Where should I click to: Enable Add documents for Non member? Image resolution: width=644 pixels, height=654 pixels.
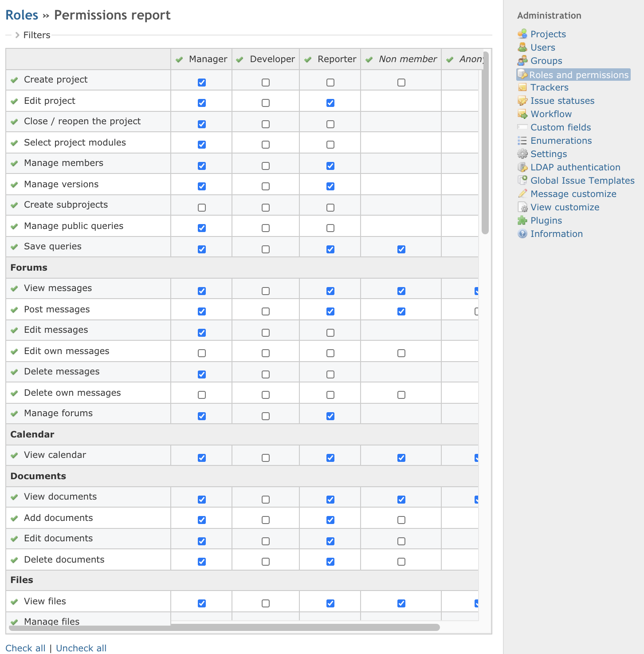pos(401,520)
